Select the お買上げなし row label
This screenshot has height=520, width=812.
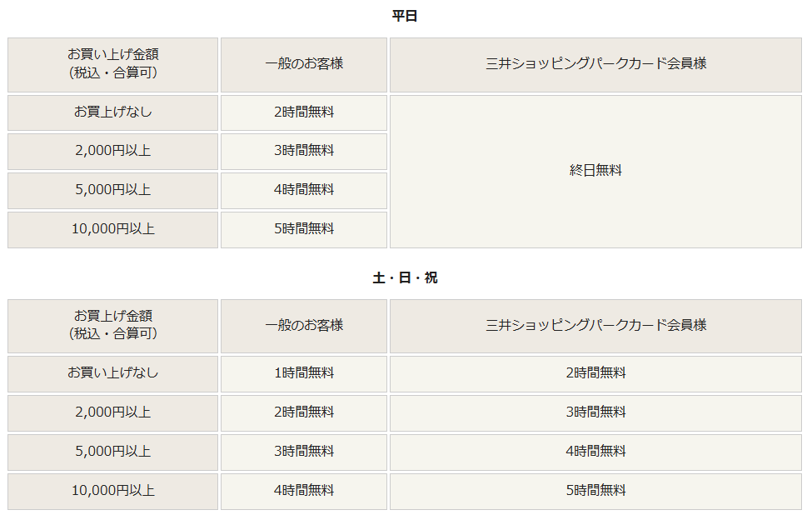click(x=113, y=112)
